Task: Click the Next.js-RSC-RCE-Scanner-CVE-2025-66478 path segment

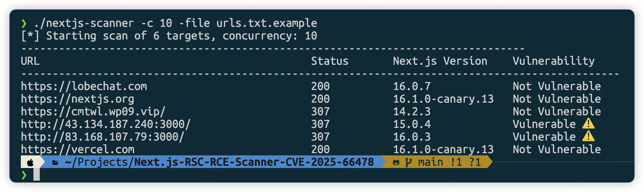Action: click(254, 162)
